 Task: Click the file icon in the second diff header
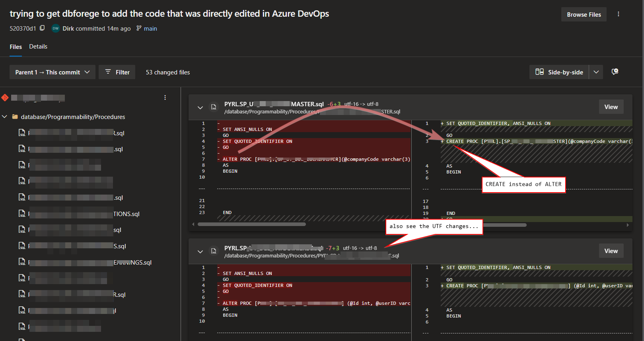tap(214, 251)
